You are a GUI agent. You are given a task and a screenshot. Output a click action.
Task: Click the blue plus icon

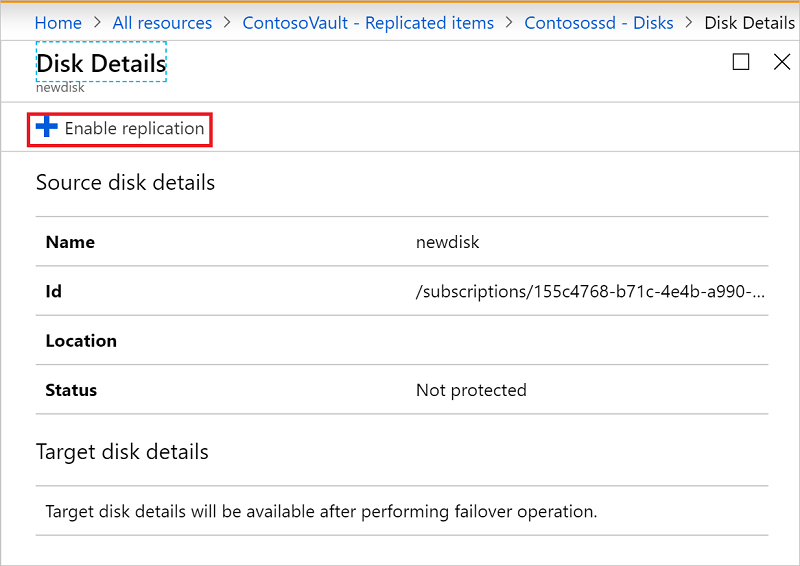coord(46,128)
